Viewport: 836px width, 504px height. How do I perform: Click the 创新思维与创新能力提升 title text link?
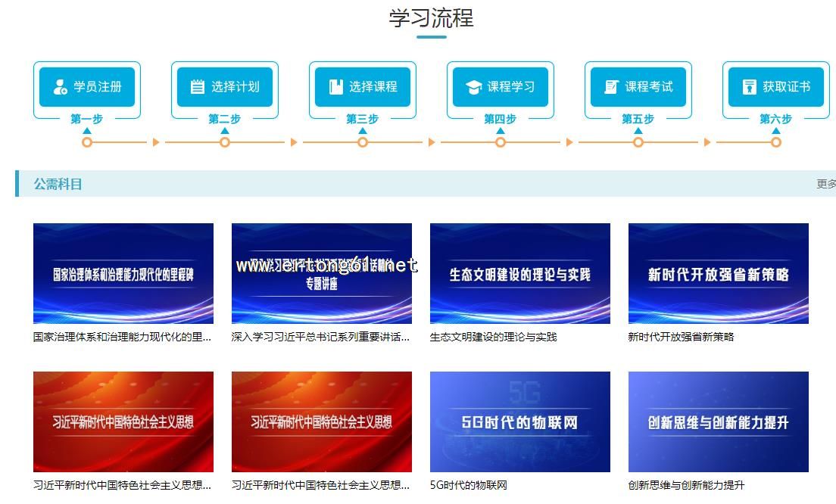tap(686, 485)
